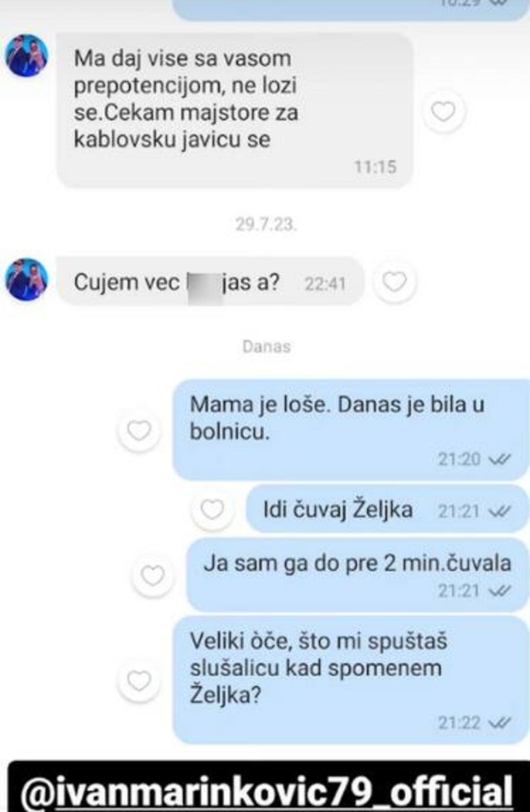Select the "Ja sam ga do pre 2 min" bubble

[x=358, y=575]
